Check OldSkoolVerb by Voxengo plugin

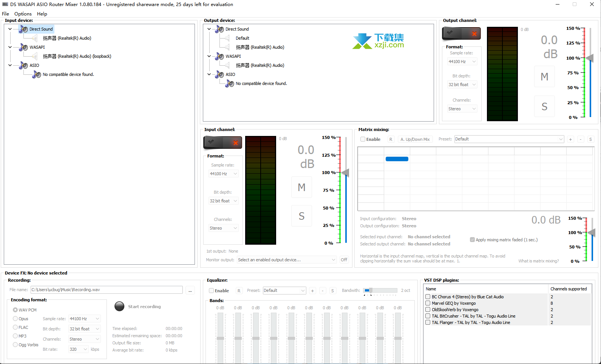click(428, 310)
